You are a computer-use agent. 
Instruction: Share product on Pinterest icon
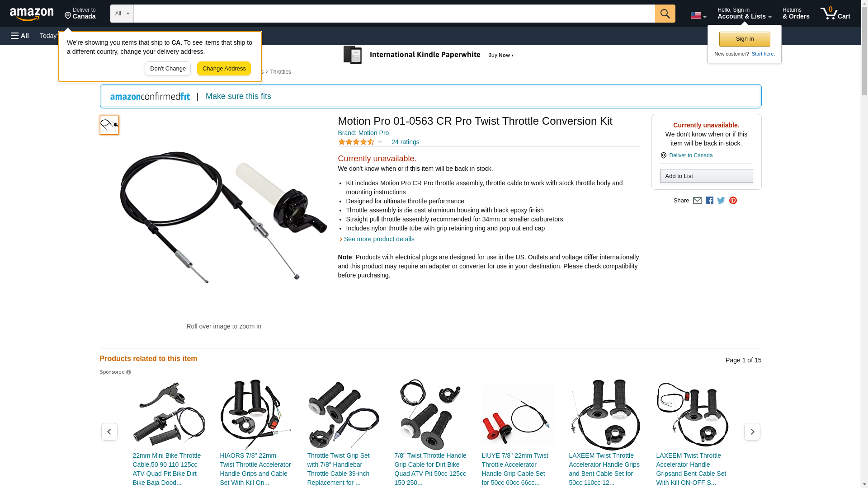pos(733,201)
